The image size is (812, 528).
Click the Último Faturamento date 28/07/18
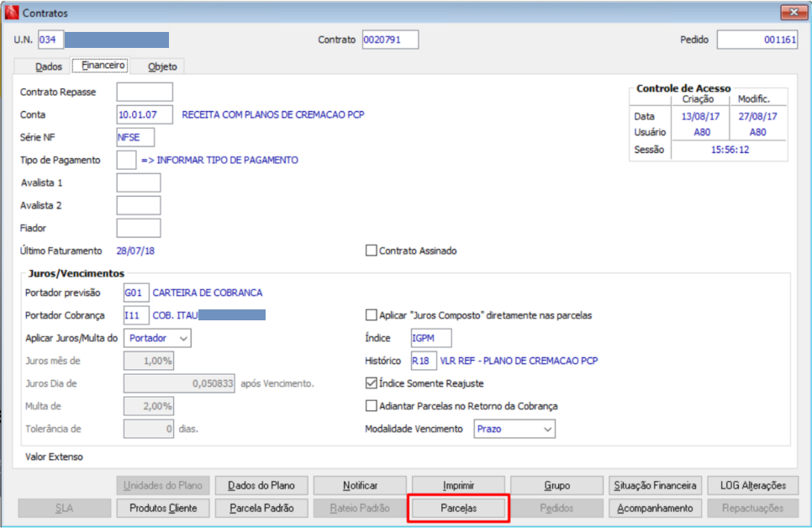tap(135, 251)
